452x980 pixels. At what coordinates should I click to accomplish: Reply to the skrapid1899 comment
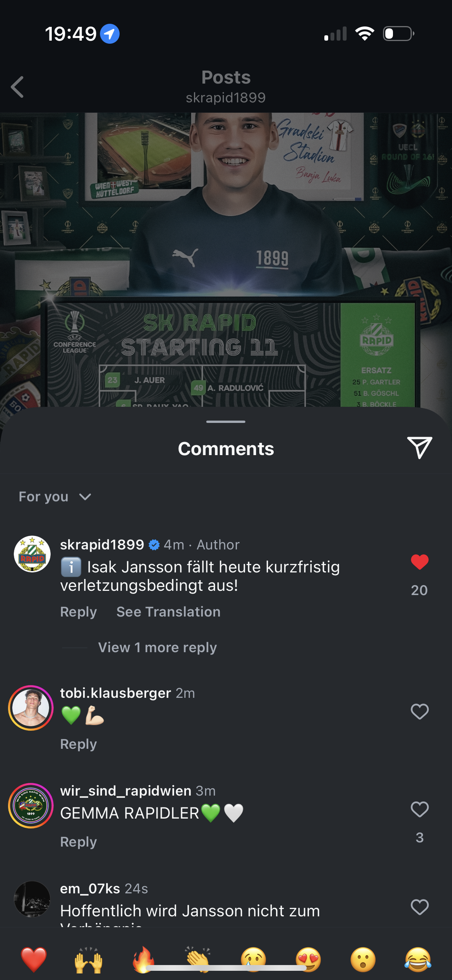(x=78, y=612)
